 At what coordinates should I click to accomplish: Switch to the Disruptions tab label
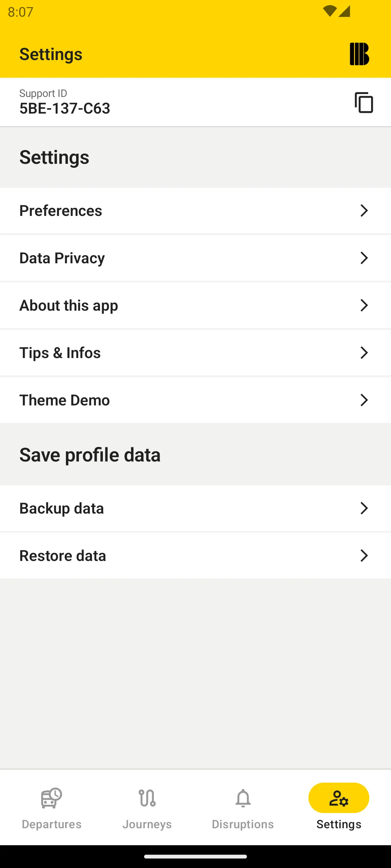pos(243,824)
